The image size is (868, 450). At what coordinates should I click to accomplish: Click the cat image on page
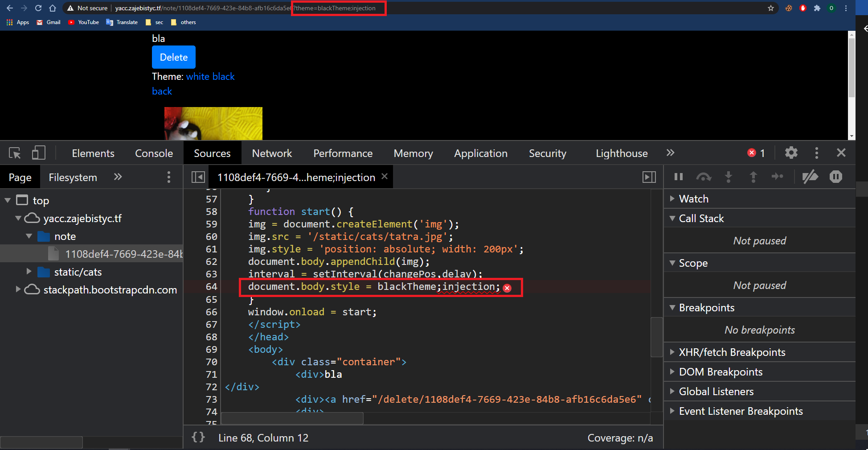tap(213, 124)
